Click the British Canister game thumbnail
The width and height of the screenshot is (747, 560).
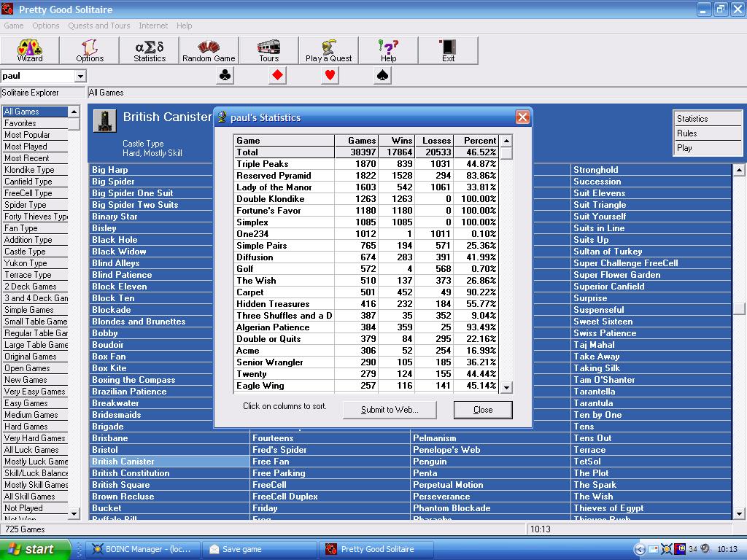[105, 121]
